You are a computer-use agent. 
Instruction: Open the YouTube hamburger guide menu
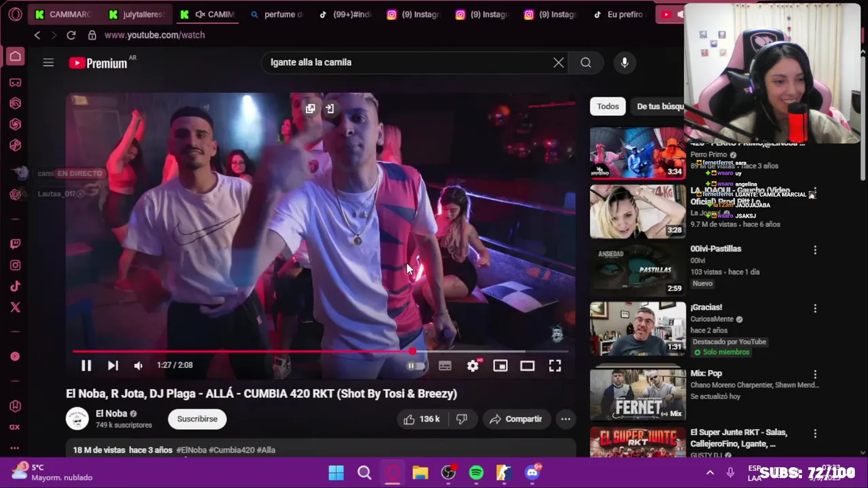tap(48, 62)
